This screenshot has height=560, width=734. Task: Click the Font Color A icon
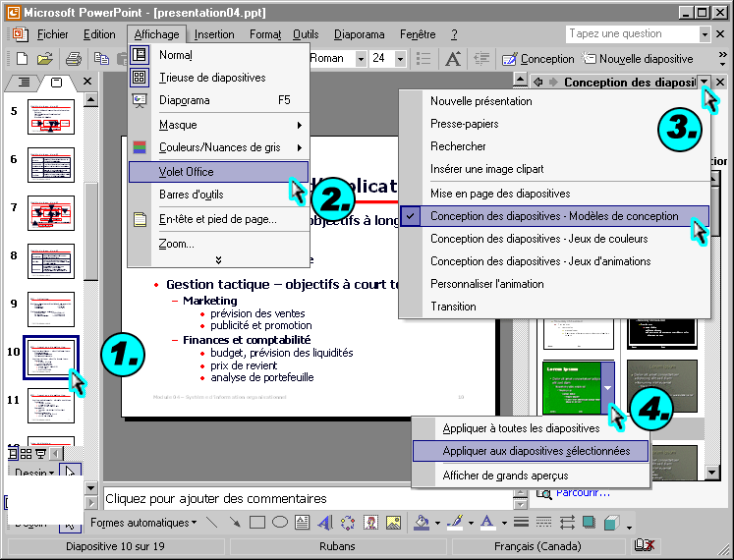click(487, 523)
